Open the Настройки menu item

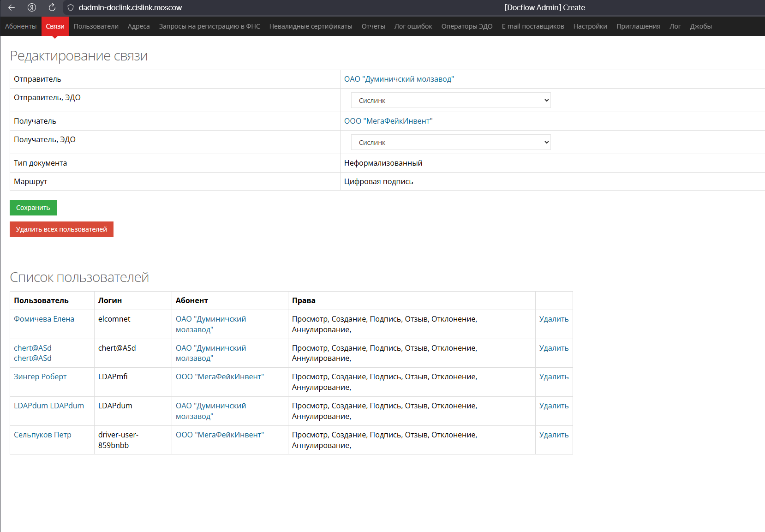click(590, 26)
